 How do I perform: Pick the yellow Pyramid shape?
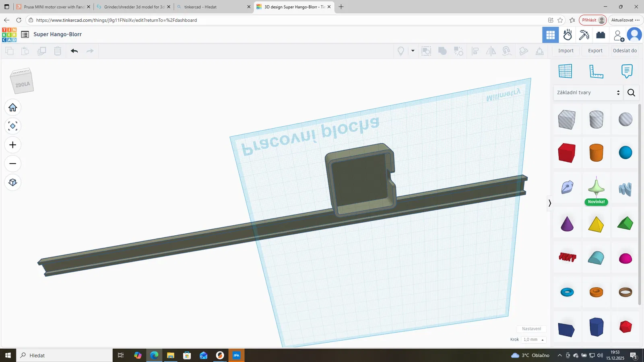pyautogui.click(x=596, y=224)
